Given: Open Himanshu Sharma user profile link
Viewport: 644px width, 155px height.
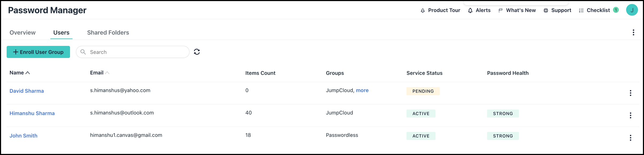Looking at the screenshot, I should 32,113.
